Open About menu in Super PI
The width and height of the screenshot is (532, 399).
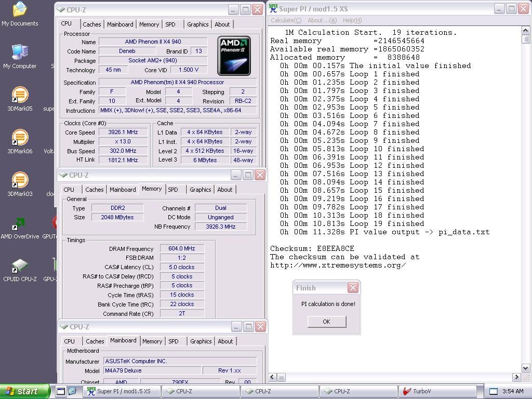point(322,20)
